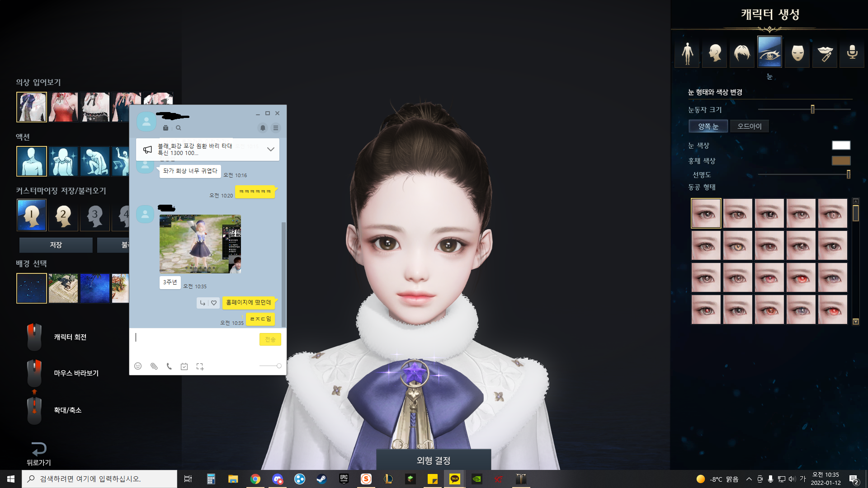
Task: Click the white 눈 색상 swatch
Action: pyautogui.click(x=841, y=145)
